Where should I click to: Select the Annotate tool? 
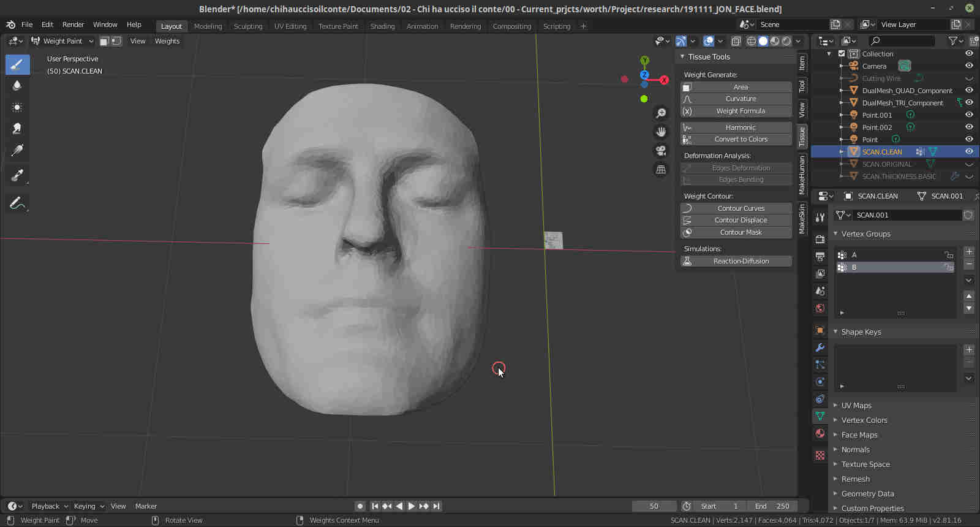(17, 203)
